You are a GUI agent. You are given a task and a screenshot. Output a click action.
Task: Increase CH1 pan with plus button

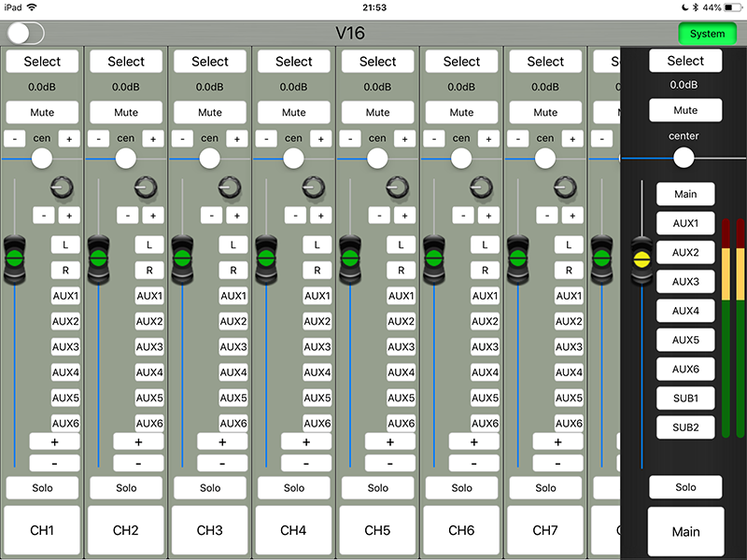pos(69,139)
